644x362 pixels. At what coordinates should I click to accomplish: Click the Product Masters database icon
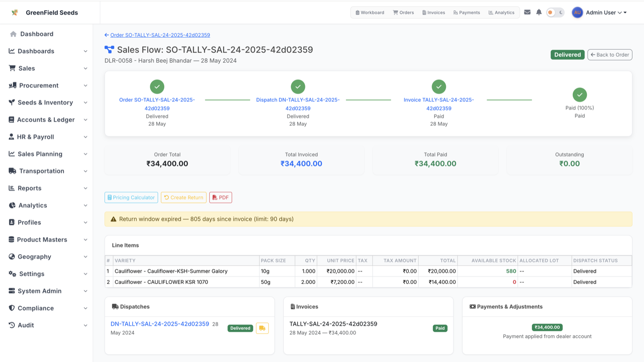coord(11,239)
